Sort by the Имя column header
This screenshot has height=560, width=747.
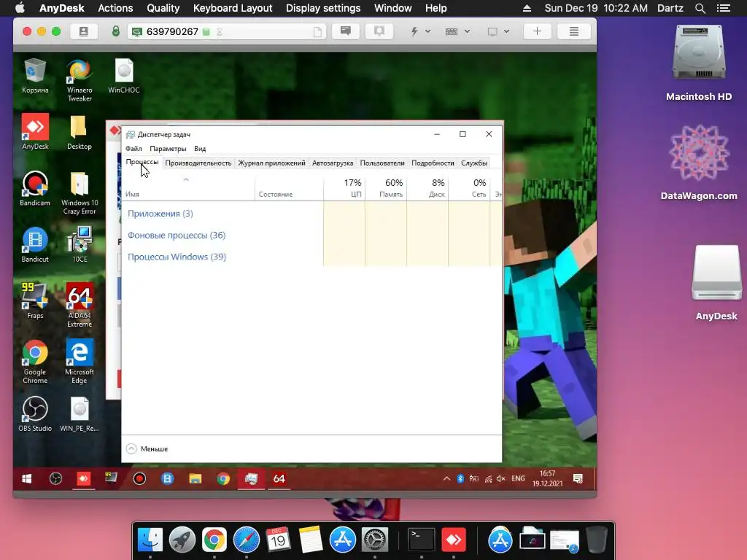(189, 189)
